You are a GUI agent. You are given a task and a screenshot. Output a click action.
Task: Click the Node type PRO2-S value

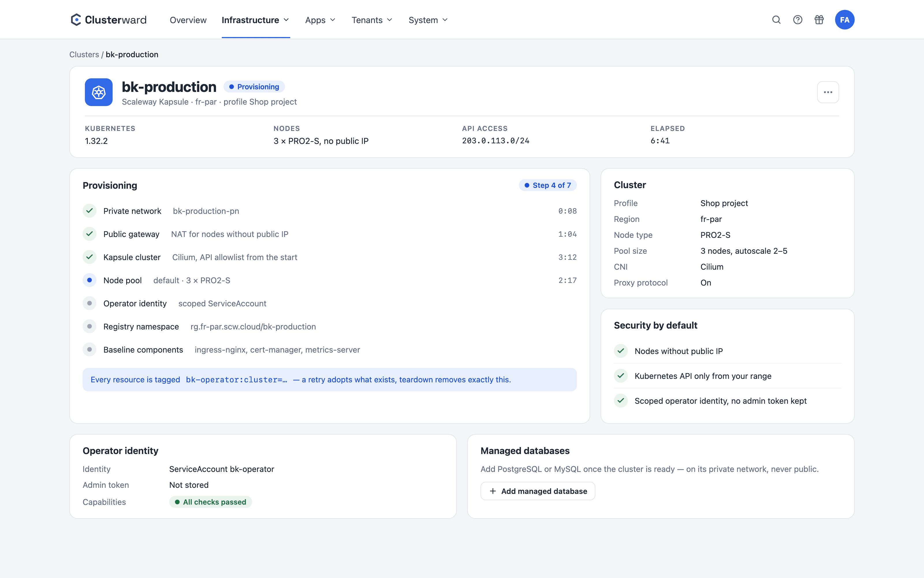(x=715, y=235)
